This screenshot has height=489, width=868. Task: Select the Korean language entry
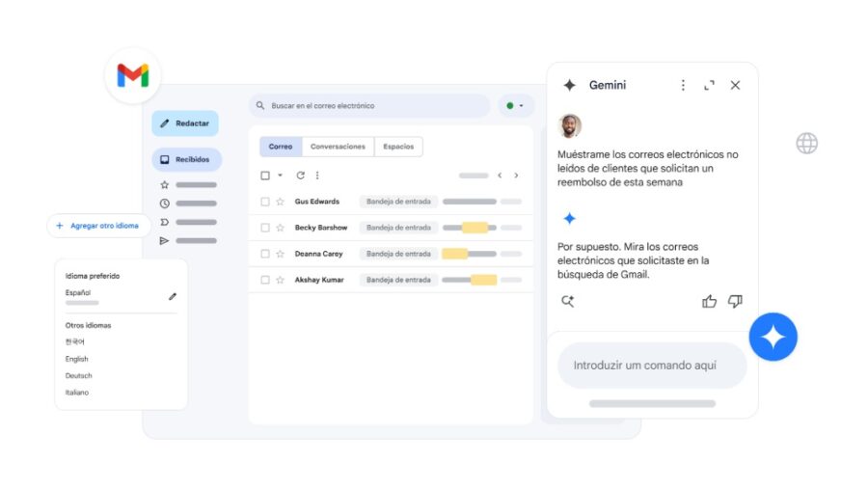point(74,341)
